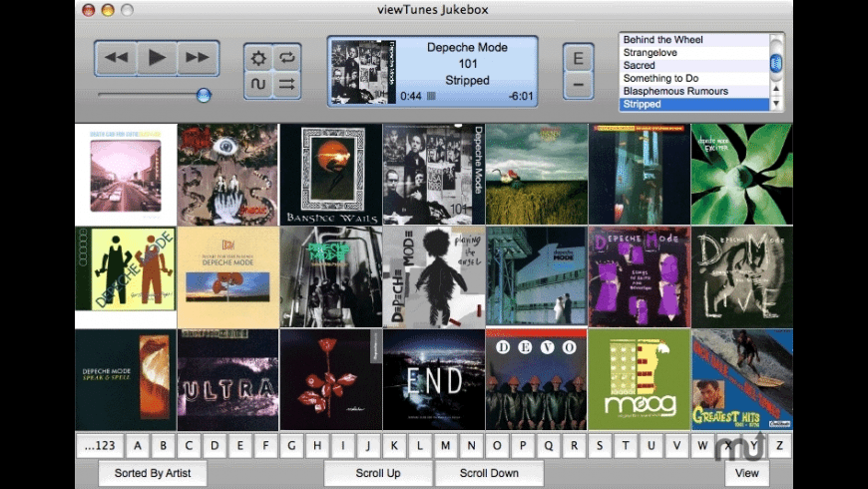Toggle the double-arrows sequential play icon
Screen dimensions: 868x489
tap(286, 85)
